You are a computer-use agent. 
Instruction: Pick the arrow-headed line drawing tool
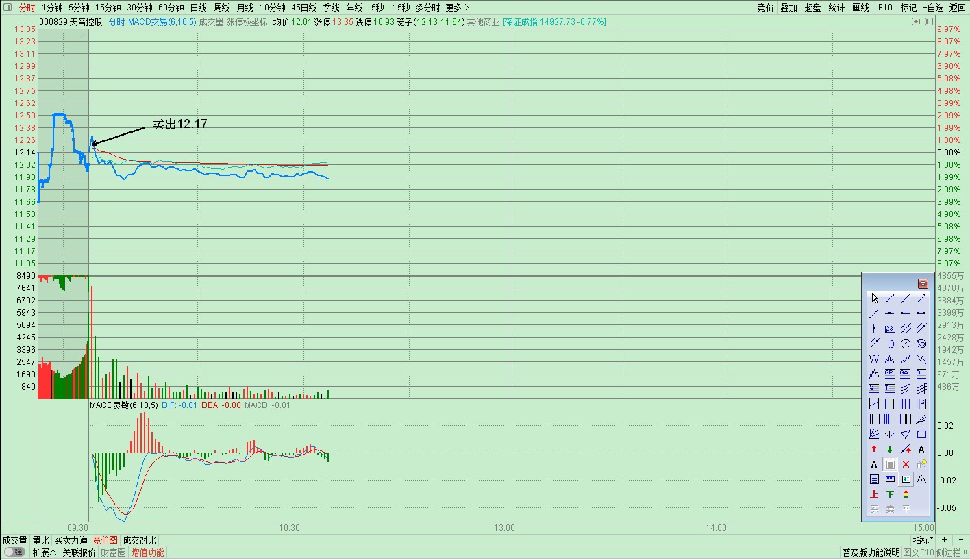(x=921, y=298)
